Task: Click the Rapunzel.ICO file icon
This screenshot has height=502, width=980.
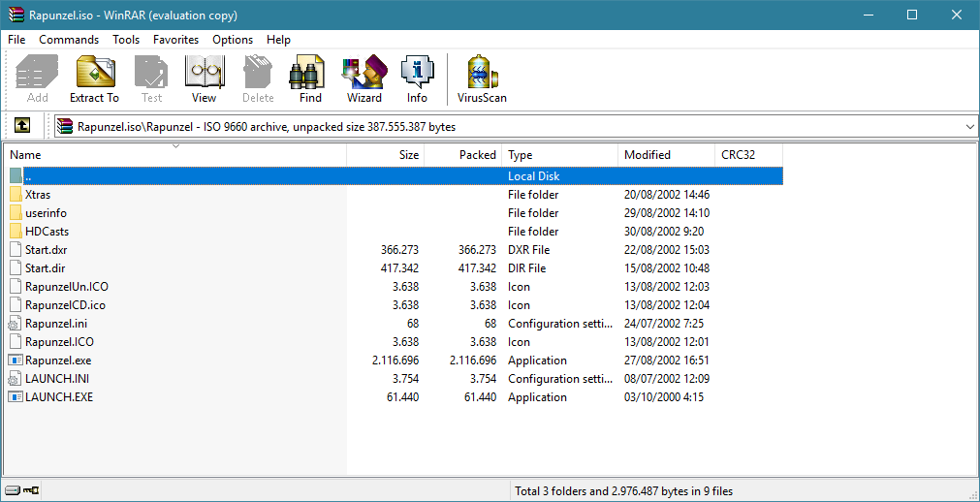Action: (16, 342)
